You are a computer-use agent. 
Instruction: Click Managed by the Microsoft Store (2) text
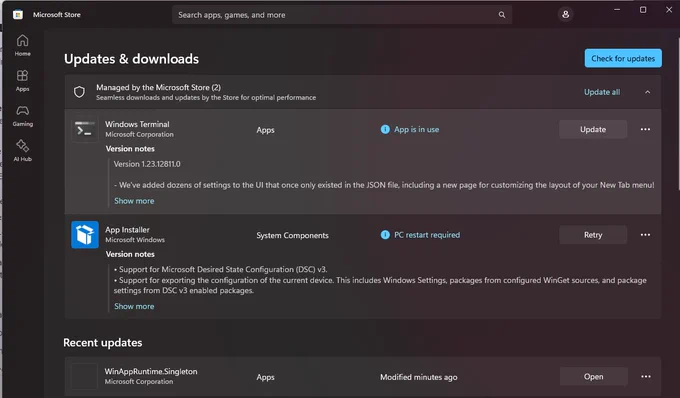(158, 87)
